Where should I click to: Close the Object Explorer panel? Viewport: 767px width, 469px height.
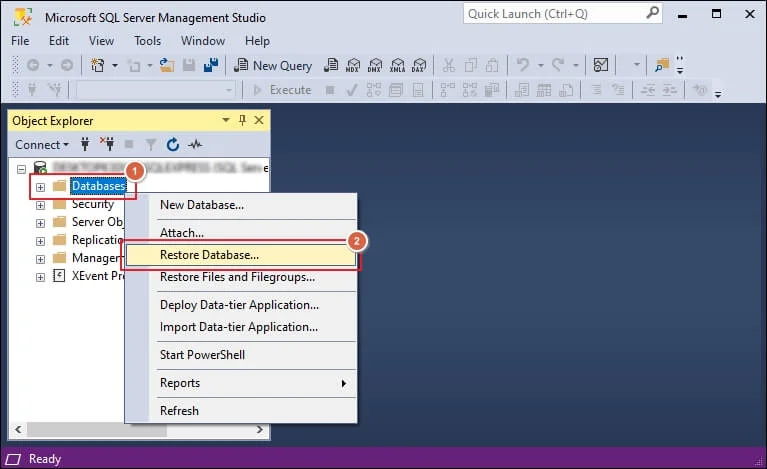pos(259,120)
